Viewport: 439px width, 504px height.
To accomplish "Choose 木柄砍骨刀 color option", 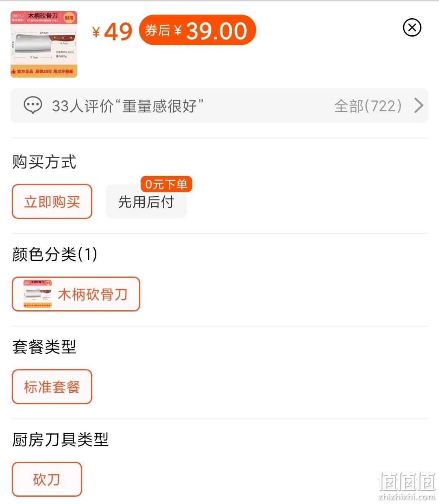I will [76, 294].
